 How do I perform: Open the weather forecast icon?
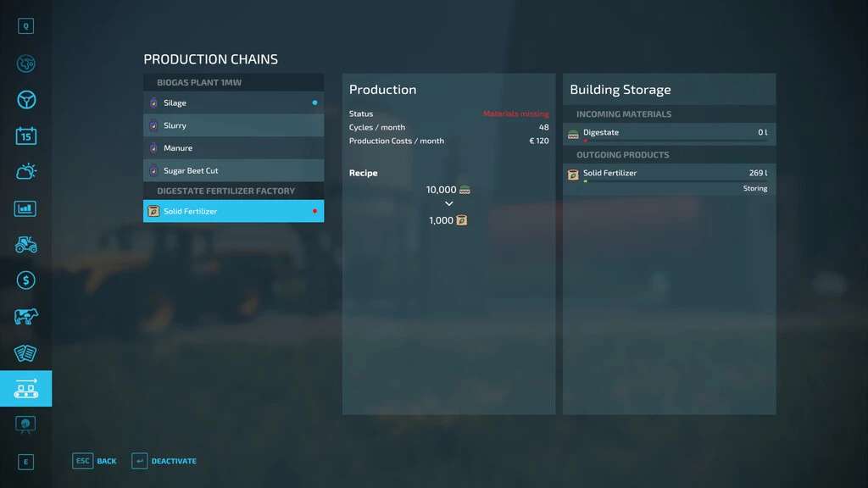tap(26, 171)
